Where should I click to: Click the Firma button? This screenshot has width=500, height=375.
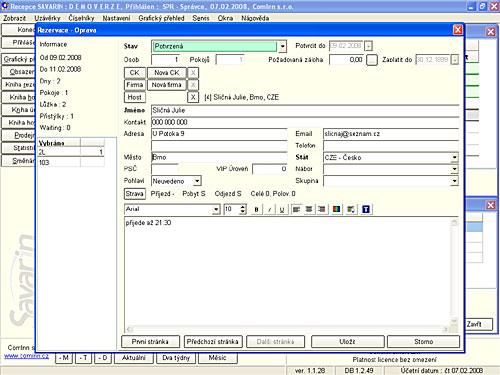click(x=135, y=85)
